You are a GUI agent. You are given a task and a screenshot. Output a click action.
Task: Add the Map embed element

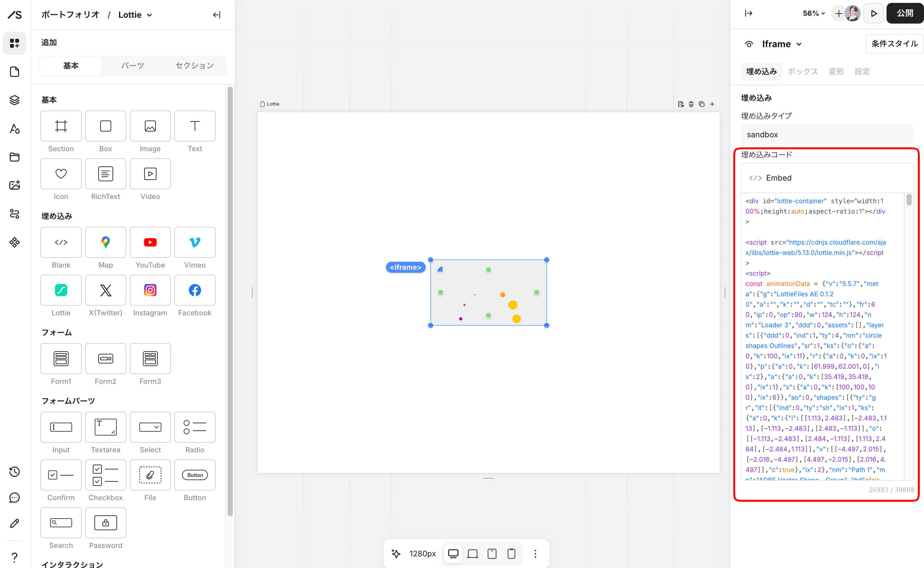pyautogui.click(x=106, y=242)
